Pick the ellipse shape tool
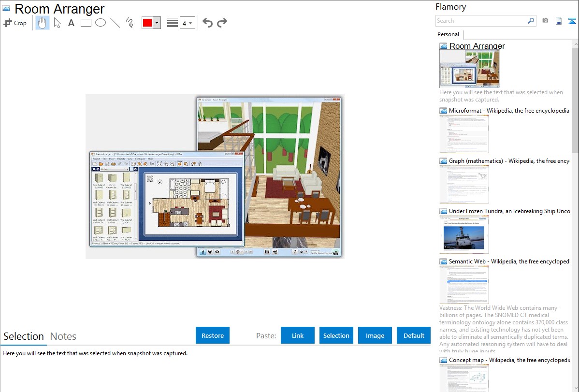579x392 pixels. pyautogui.click(x=101, y=23)
